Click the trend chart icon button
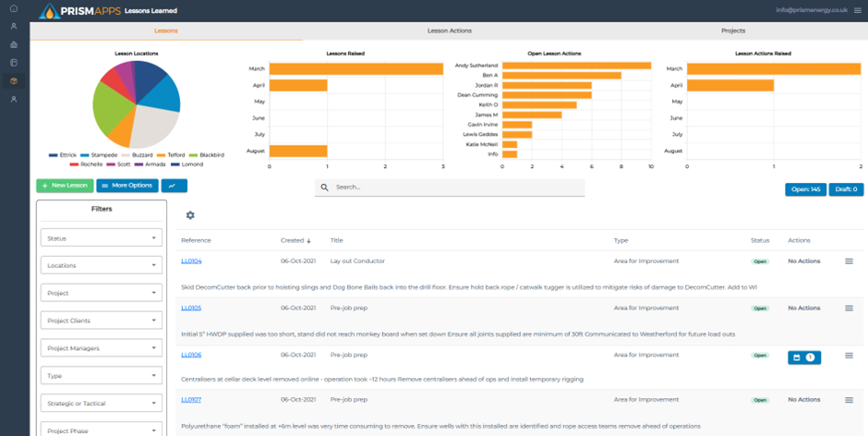 point(174,186)
